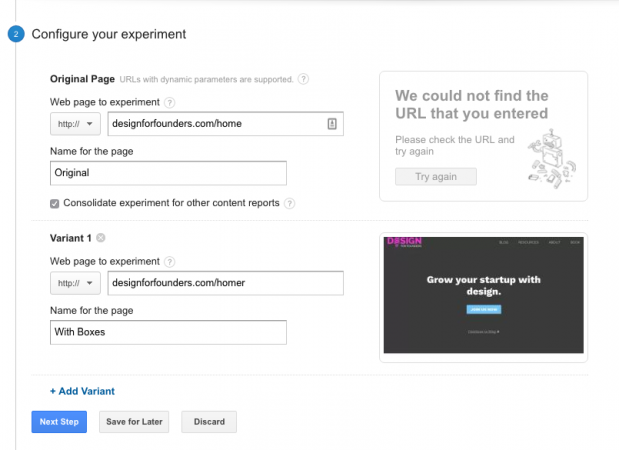619x450 pixels.
Task: Click Save for Later button
Action: 134,422
